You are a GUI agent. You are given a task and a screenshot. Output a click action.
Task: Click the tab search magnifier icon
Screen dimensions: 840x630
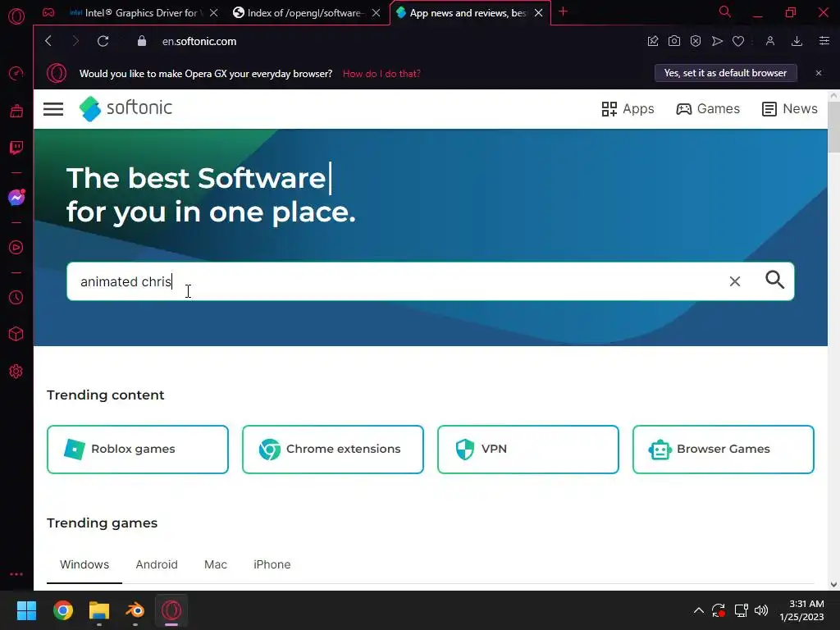[x=725, y=11]
